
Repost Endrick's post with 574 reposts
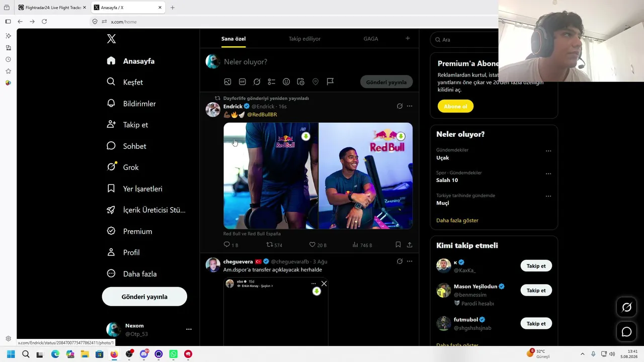click(x=274, y=245)
